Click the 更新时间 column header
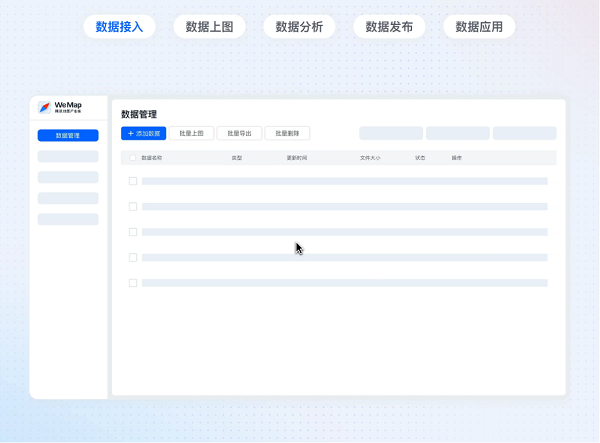The width and height of the screenshot is (600, 443). (x=297, y=158)
